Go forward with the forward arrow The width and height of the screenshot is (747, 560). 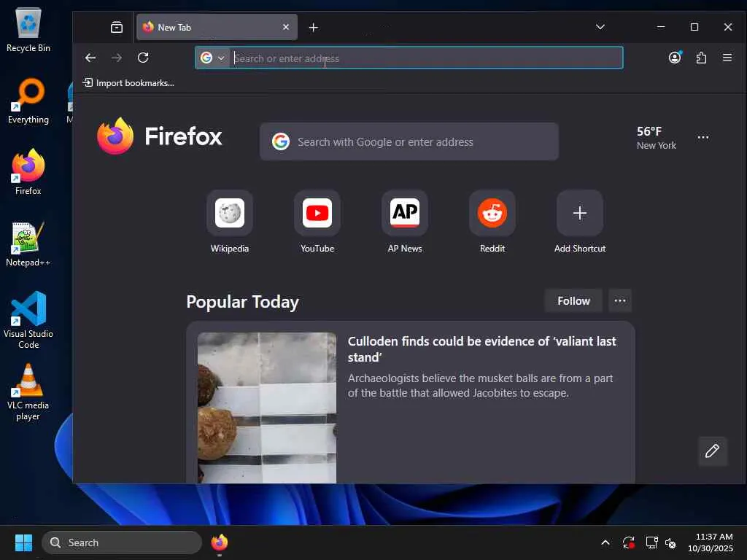tap(116, 58)
